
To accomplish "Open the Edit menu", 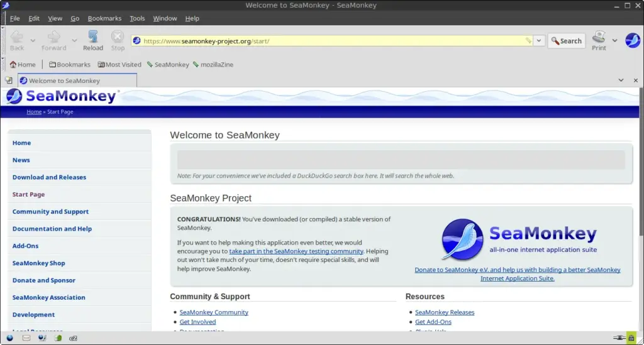I will coord(34,18).
